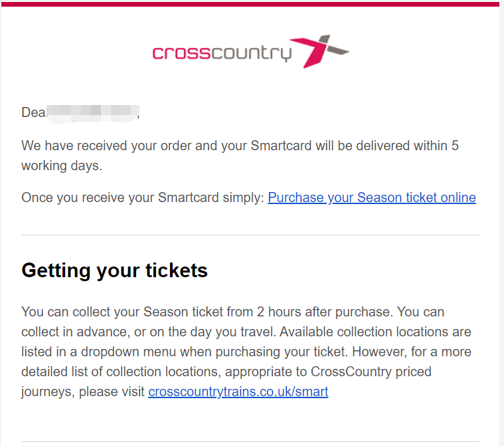
Task: Open the crosscountrytrains.co.uk/smart link
Action: [238, 391]
